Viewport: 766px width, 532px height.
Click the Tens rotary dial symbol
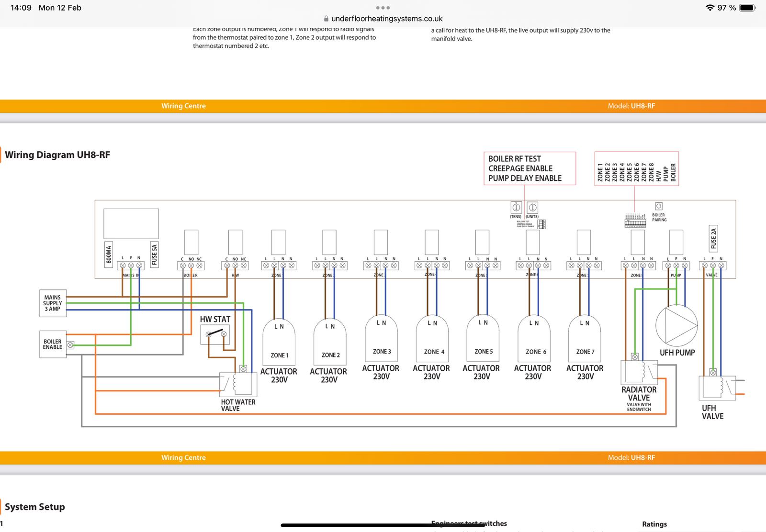516,207
